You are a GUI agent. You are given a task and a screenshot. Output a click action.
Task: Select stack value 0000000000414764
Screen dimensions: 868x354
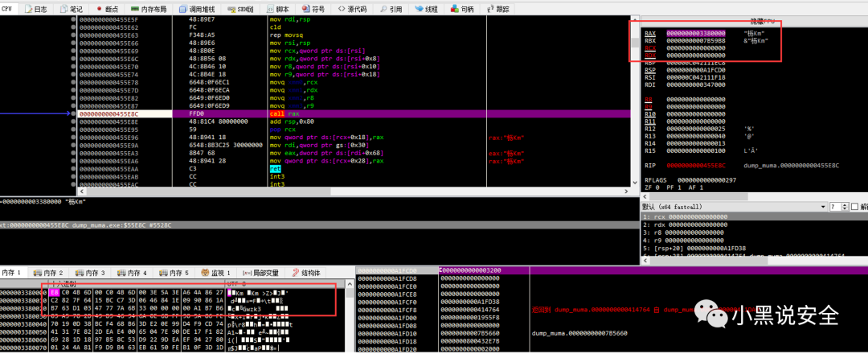(x=470, y=309)
